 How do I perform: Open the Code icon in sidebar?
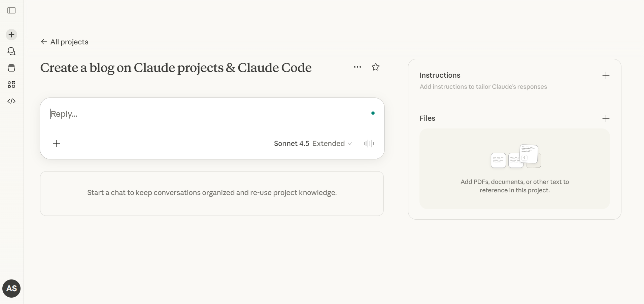coord(11,101)
